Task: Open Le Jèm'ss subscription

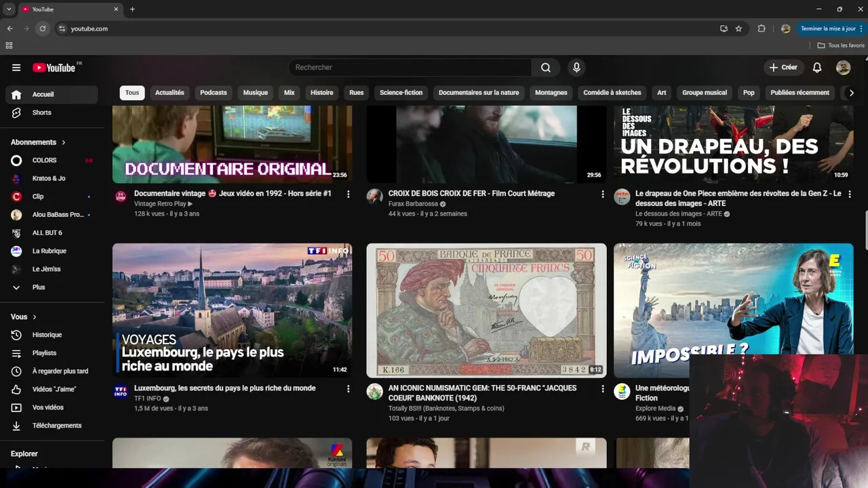Action: [52, 269]
